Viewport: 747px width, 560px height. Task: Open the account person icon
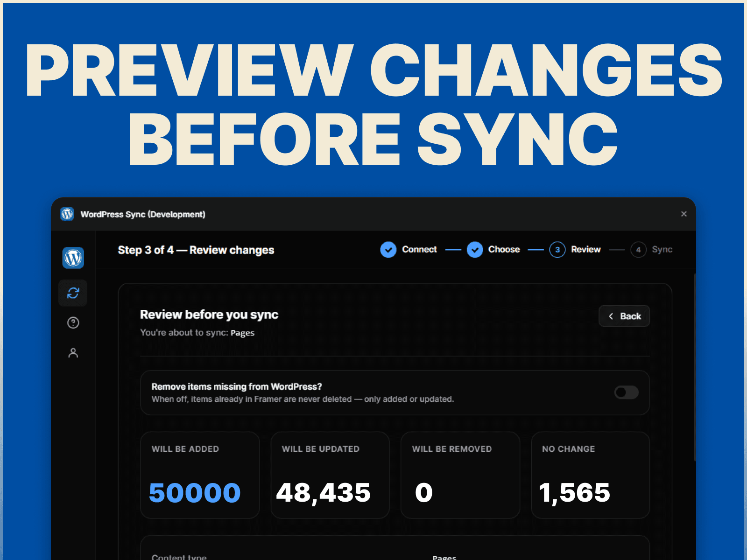click(73, 353)
